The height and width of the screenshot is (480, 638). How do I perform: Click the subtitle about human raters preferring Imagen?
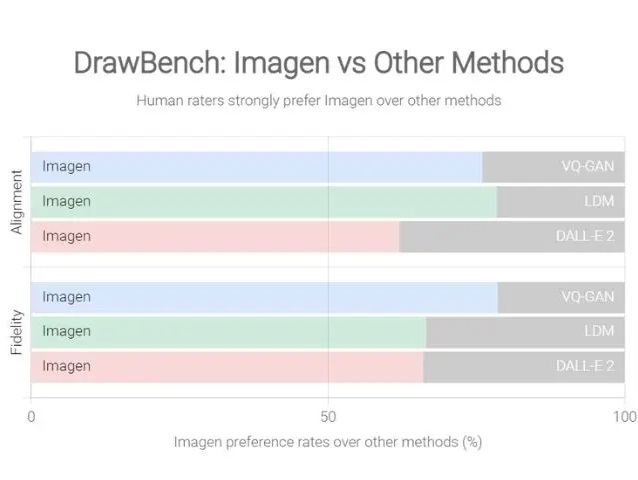(x=318, y=100)
